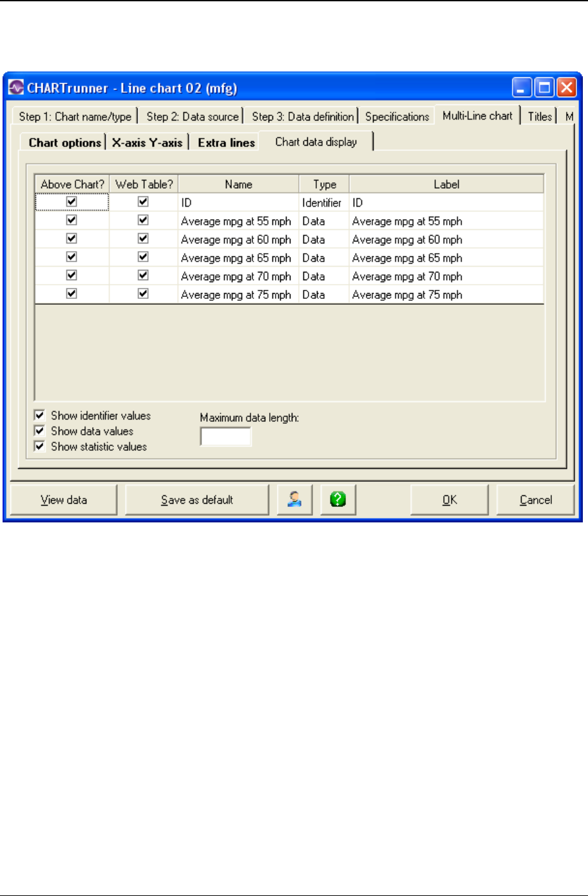The height and width of the screenshot is (896, 588).
Task: Toggle Above Chart for Average mpg at 55 mph
Action: [x=71, y=220]
